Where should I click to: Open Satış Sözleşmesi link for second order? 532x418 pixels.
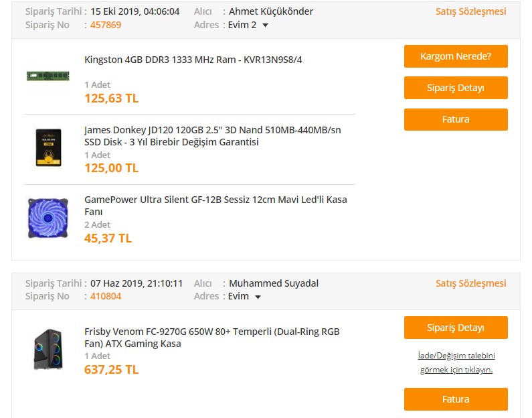point(470,283)
